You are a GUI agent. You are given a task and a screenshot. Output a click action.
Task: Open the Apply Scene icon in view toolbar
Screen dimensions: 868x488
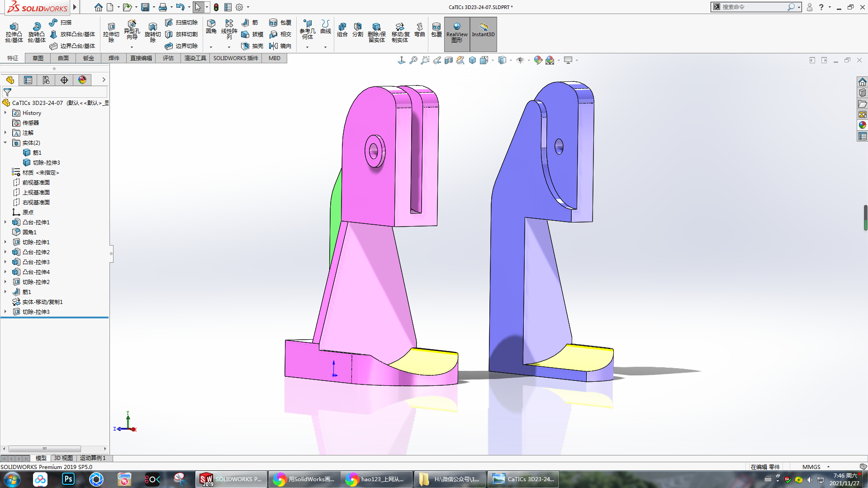coord(550,60)
